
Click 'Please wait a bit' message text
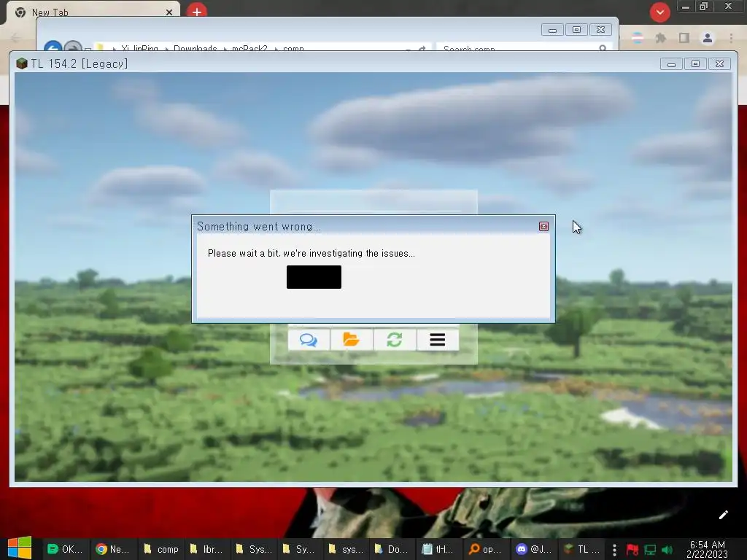coord(311,253)
